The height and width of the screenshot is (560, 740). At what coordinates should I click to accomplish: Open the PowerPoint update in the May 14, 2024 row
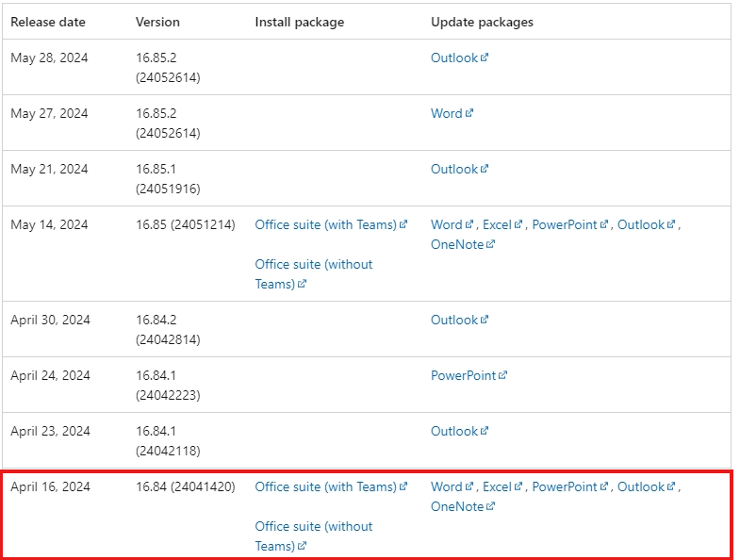point(570,224)
